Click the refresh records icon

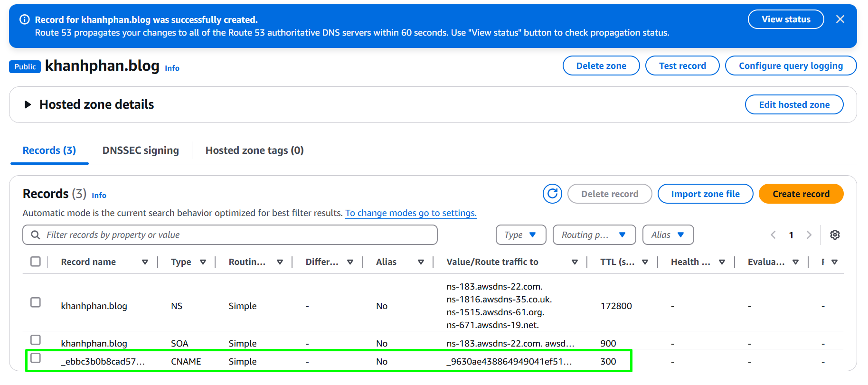(x=552, y=194)
